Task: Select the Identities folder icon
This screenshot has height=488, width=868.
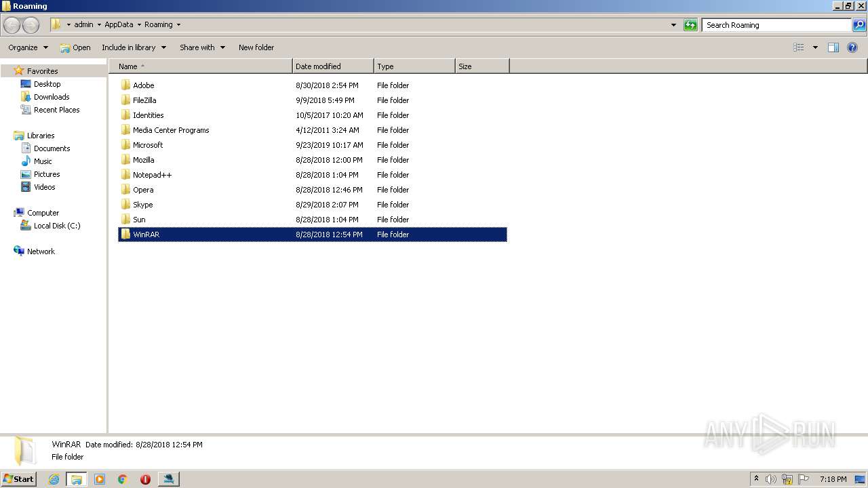Action: 125,115
